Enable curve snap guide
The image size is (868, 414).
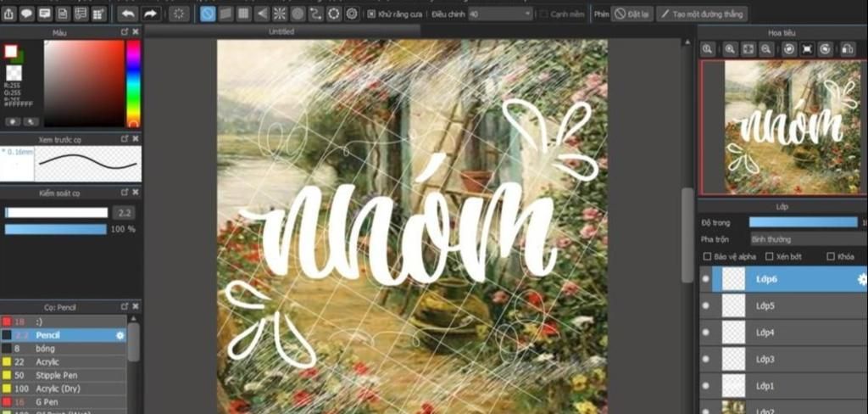click(x=315, y=14)
